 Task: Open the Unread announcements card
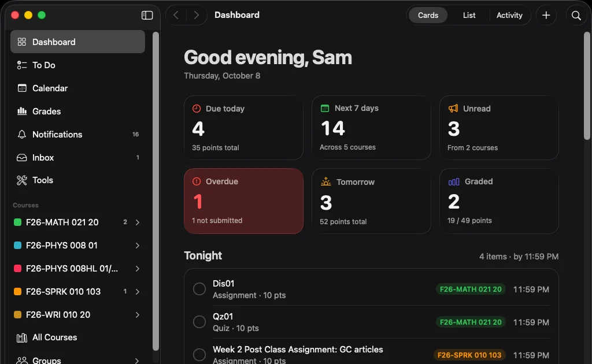(499, 128)
